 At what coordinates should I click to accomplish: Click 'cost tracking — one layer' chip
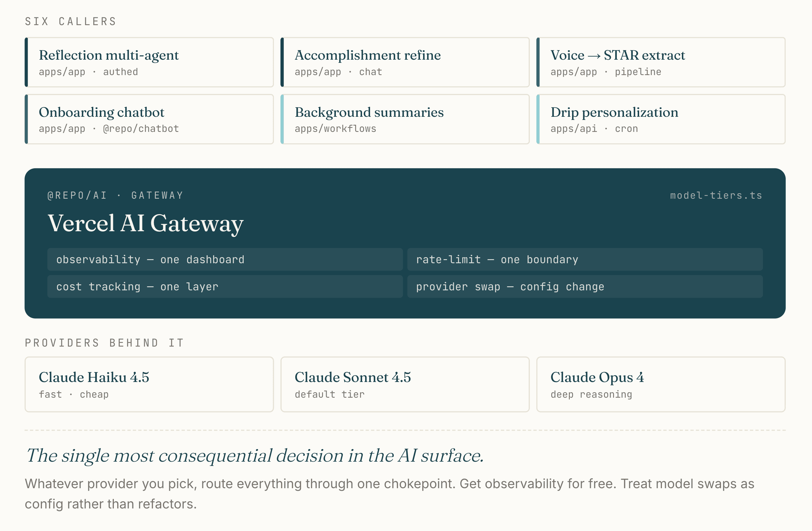[225, 287]
